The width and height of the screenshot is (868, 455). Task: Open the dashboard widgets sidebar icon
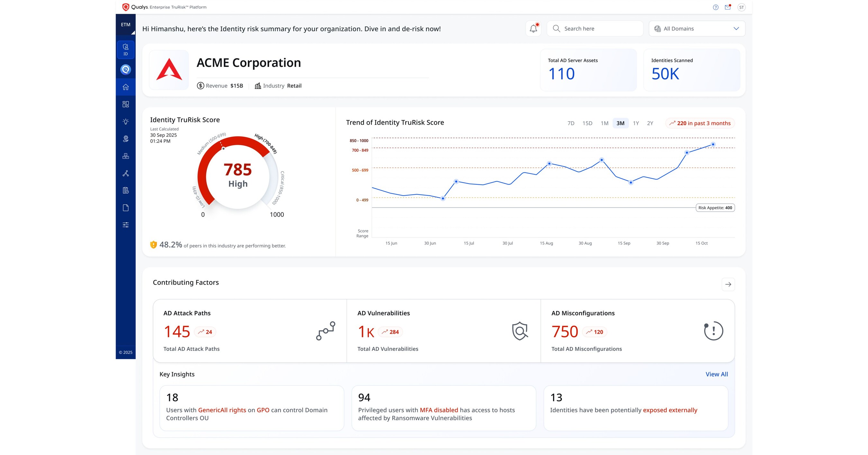click(x=126, y=104)
